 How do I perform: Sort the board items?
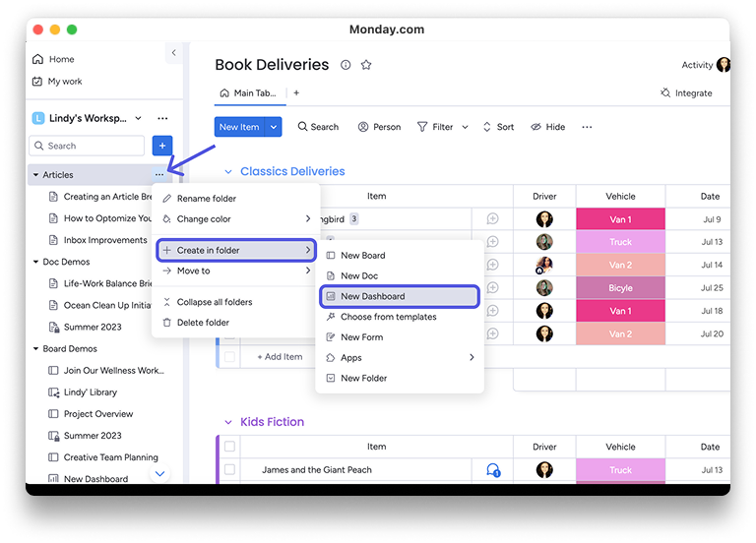click(x=498, y=127)
